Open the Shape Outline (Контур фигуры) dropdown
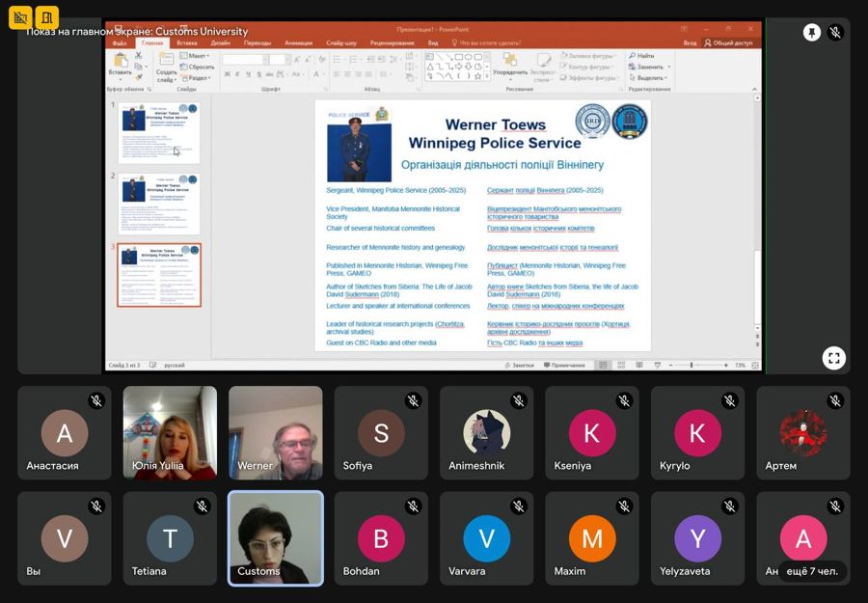Screen dimensions: 868x603 point(586,67)
